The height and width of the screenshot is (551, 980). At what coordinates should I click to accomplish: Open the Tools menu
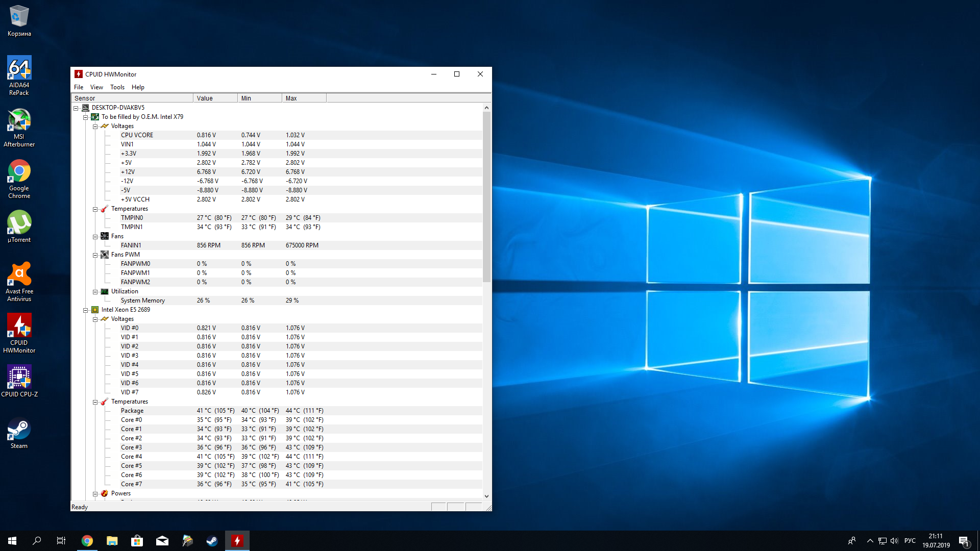(117, 87)
